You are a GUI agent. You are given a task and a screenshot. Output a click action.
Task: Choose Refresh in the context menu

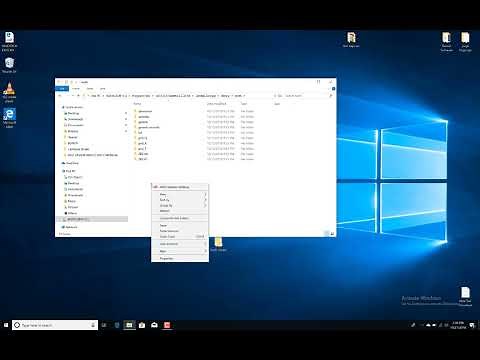pyautogui.click(x=180, y=211)
